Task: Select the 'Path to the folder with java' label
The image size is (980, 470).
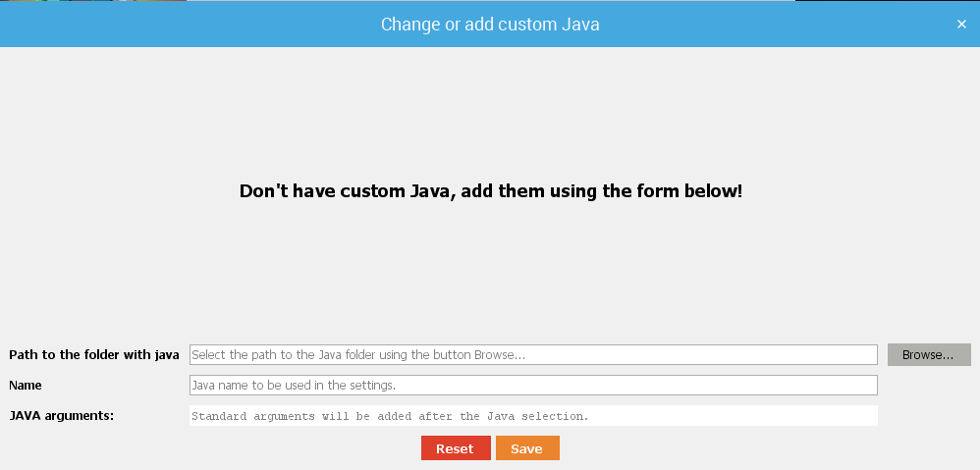Action: coord(94,354)
